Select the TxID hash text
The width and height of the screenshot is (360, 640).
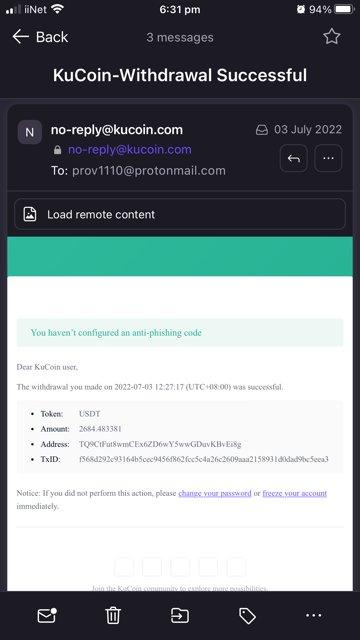pyautogui.click(x=204, y=459)
